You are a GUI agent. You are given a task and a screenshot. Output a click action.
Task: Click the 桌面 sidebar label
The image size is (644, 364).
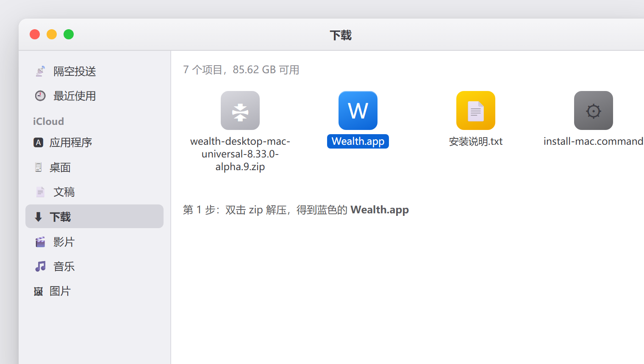click(60, 167)
